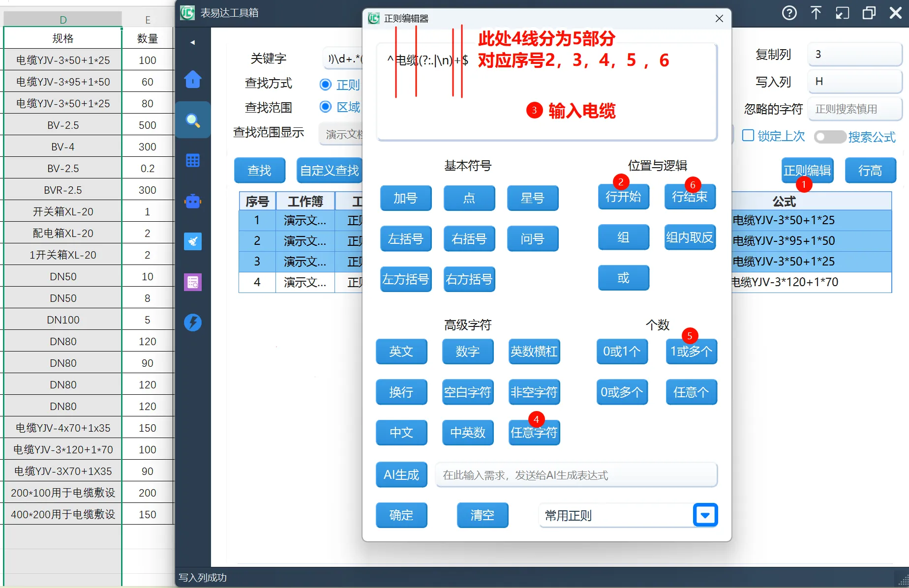Clear the expression with 清空
The image size is (909, 588).
coord(483,515)
